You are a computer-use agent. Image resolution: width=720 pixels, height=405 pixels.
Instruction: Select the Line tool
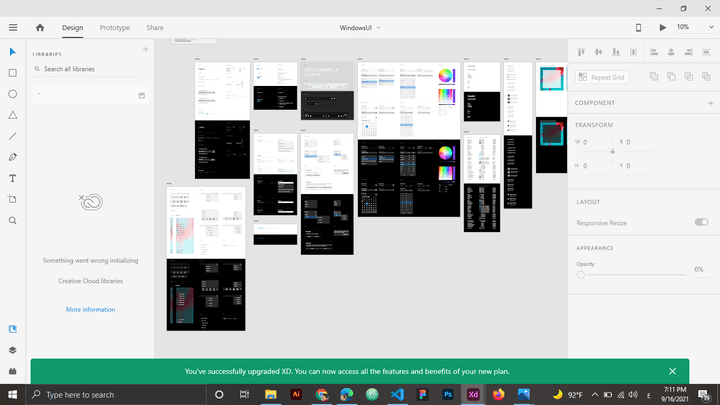point(13,136)
